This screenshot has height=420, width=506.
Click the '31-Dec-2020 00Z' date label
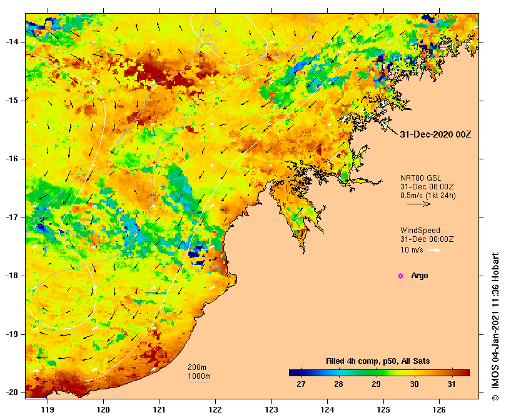click(x=435, y=134)
